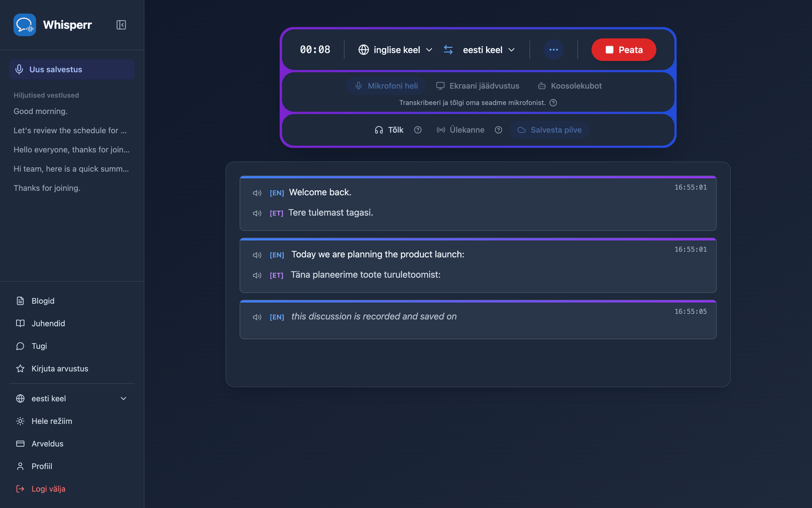The image size is (812, 508).
Task: Play audio for 'Täna planeerime toote' line
Action: [x=257, y=275]
